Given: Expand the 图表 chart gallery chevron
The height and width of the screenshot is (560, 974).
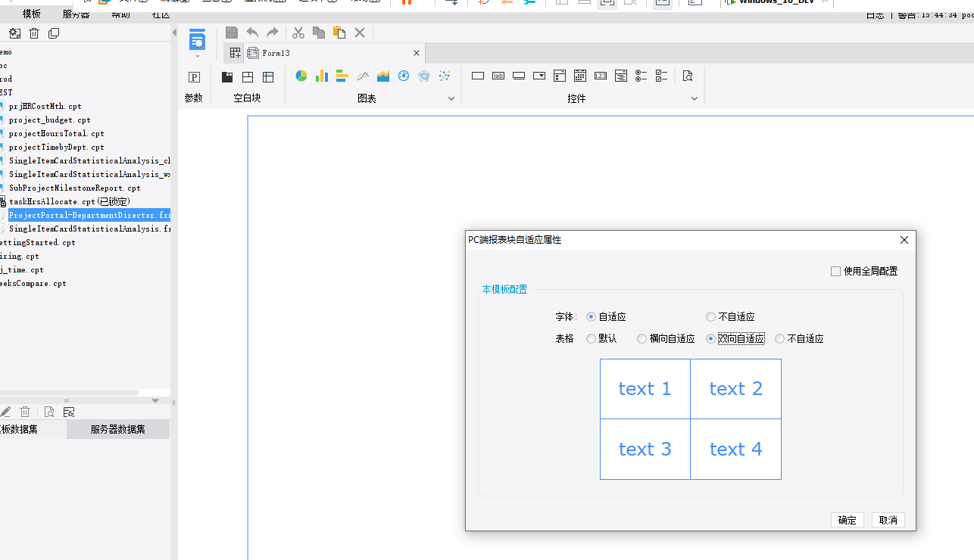Looking at the screenshot, I should pos(451,98).
